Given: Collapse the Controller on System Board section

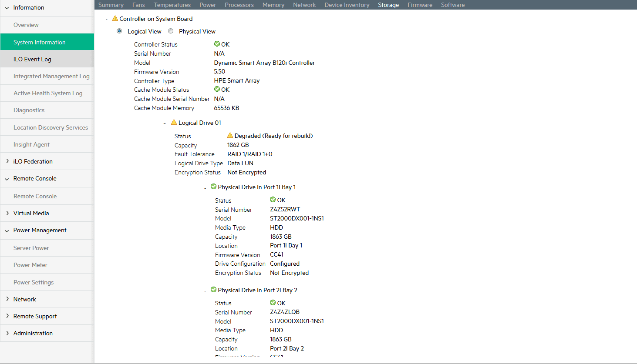Looking at the screenshot, I should (107, 20).
